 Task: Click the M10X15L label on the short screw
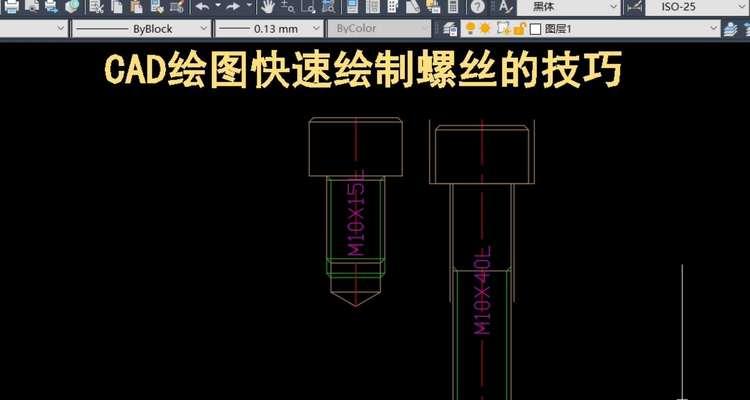356,213
